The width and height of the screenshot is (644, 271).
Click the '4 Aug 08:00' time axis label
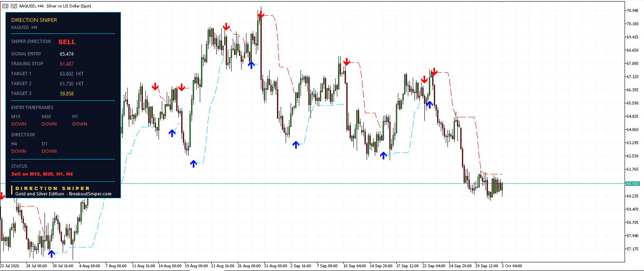[x=89, y=266]
